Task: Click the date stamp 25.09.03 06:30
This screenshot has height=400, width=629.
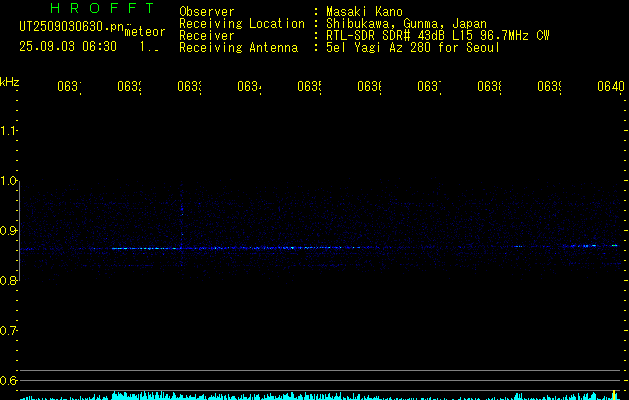Action: coord(68,47)
